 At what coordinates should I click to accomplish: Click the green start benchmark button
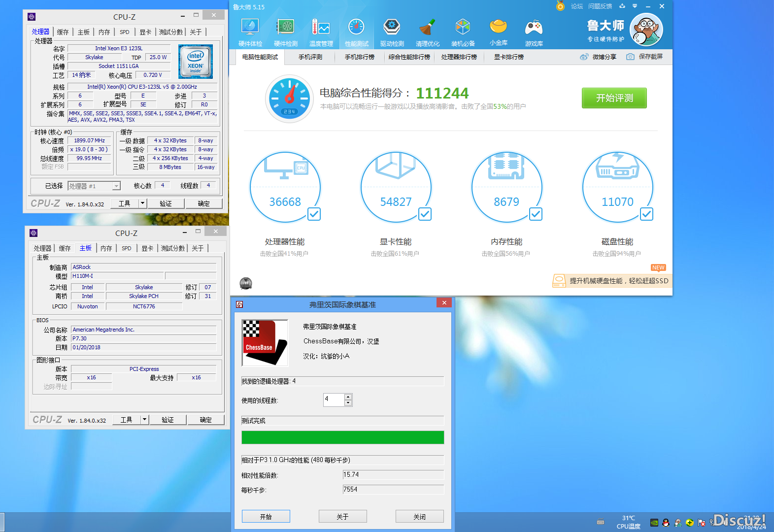coord(614,98)
